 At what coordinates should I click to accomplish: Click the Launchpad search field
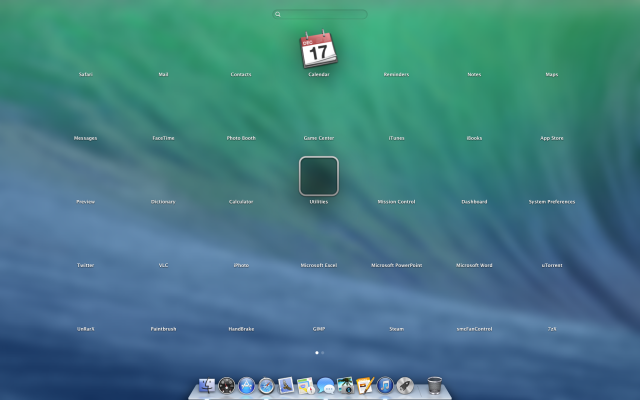point(320,14)
